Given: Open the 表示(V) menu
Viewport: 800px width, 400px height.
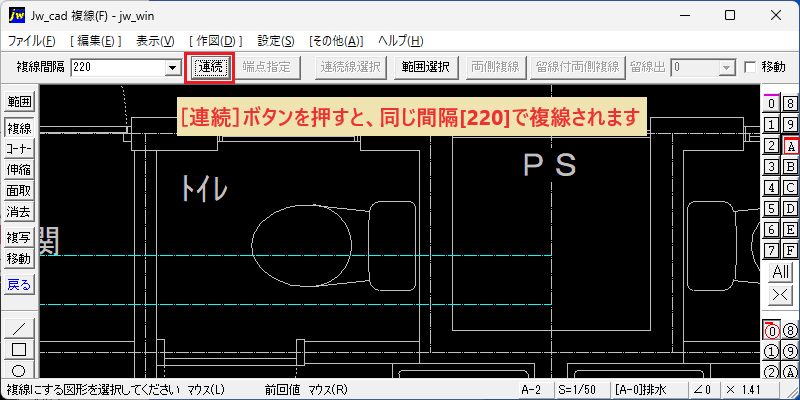Looking at the screenshot, I should 155,41.
